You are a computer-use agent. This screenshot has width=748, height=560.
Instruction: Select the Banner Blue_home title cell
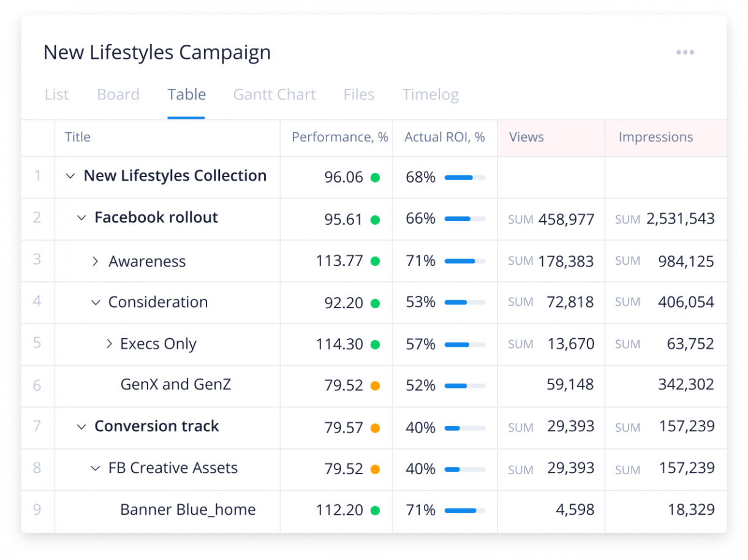pyautogui.click(x=187, y=510)
